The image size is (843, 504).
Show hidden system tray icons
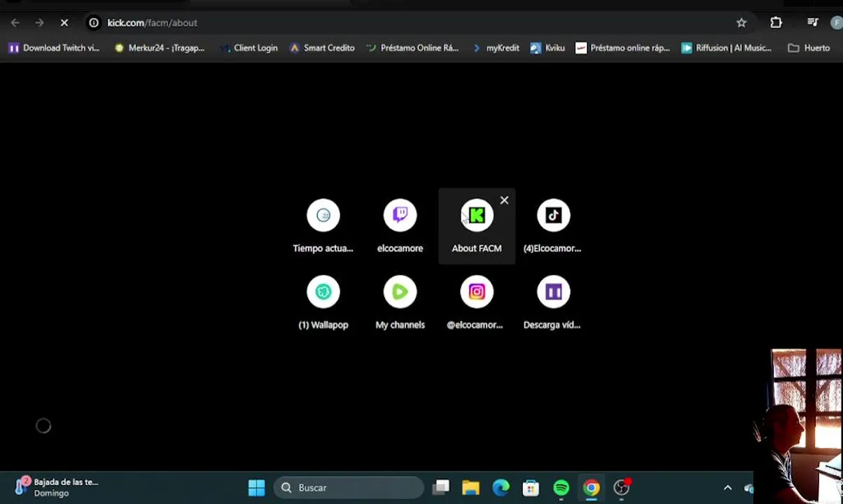pos(727,488)
